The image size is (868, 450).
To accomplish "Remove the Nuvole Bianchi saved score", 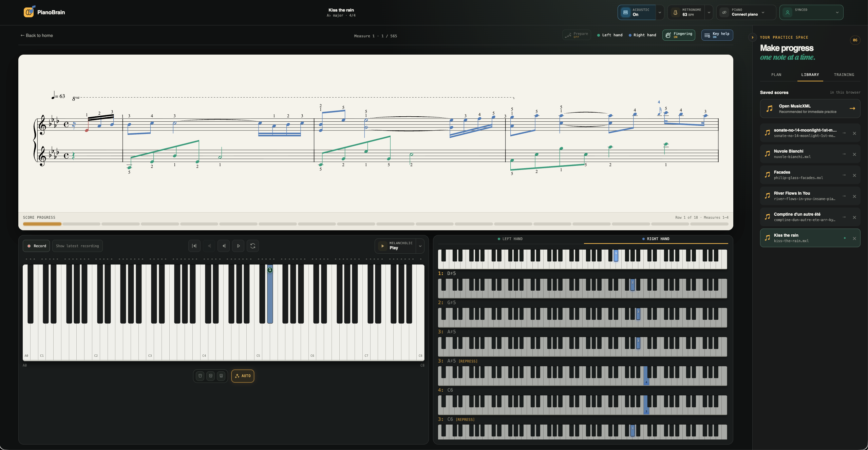I will [x=854, y=154].
